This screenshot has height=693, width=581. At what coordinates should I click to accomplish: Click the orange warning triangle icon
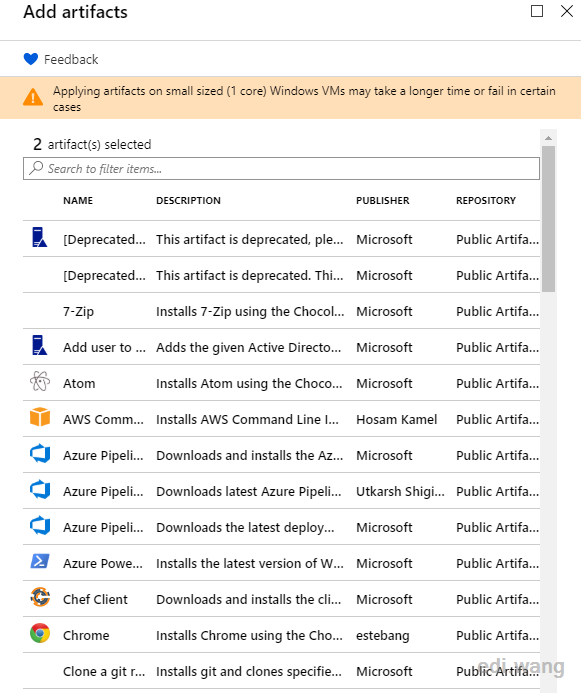click(x=33, y=97)
